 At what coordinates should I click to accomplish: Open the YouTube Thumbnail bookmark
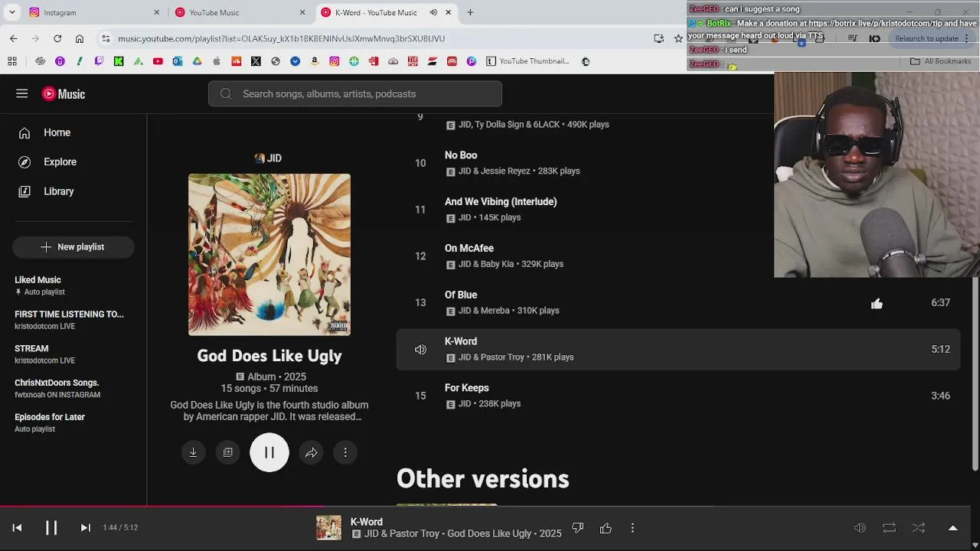coord(528,61)
